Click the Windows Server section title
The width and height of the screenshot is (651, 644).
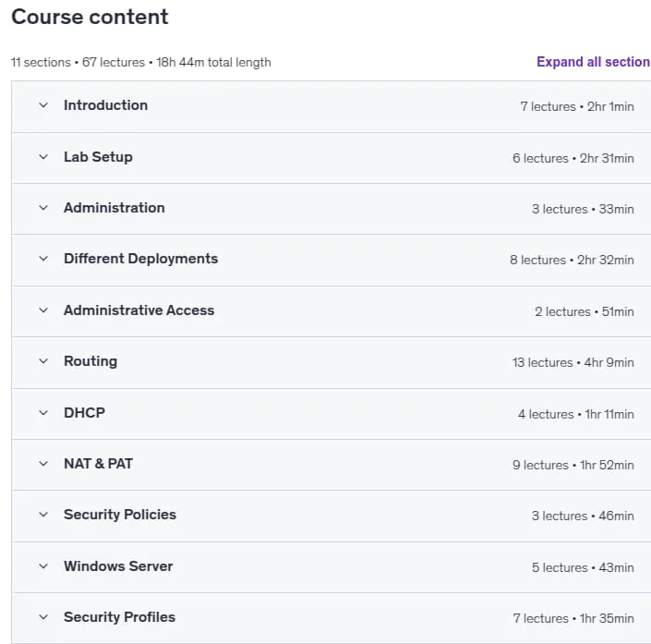click(x=118, y=566)
